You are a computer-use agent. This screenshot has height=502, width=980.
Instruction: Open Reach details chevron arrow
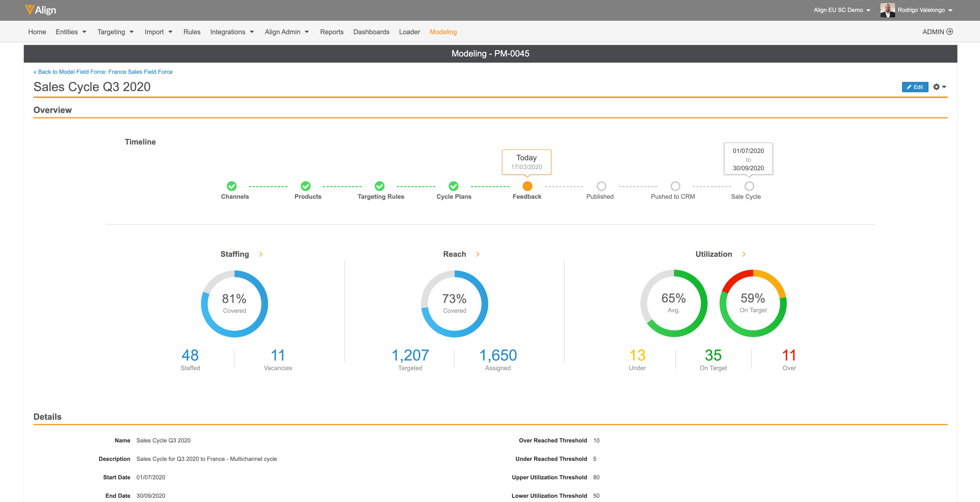(x=478, y=254)
